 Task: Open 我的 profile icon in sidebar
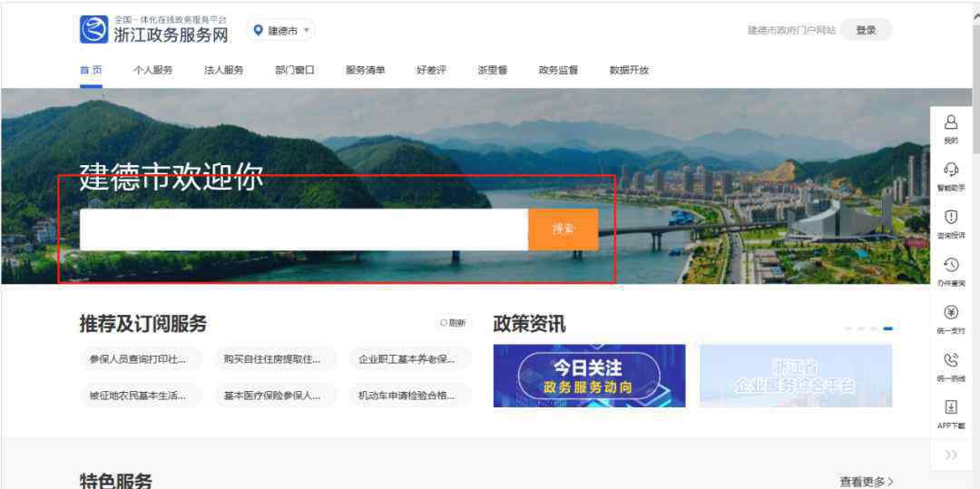(951, 122)
